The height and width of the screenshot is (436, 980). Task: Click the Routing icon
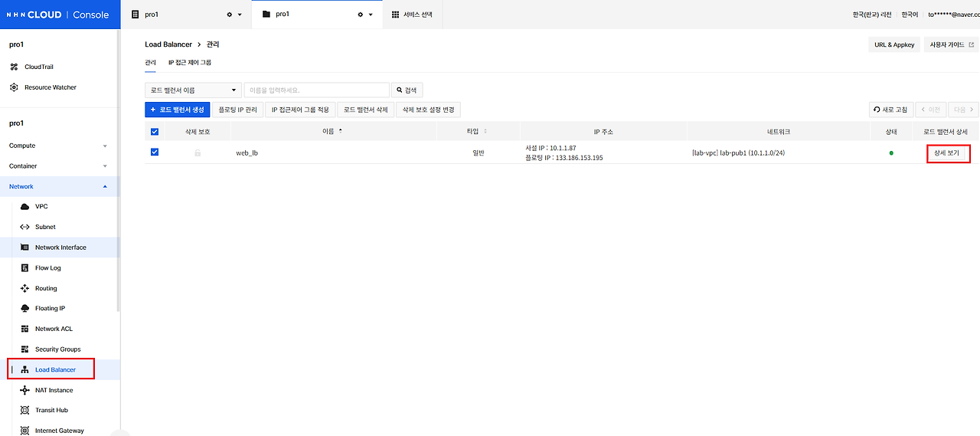(x=24, y=288)
